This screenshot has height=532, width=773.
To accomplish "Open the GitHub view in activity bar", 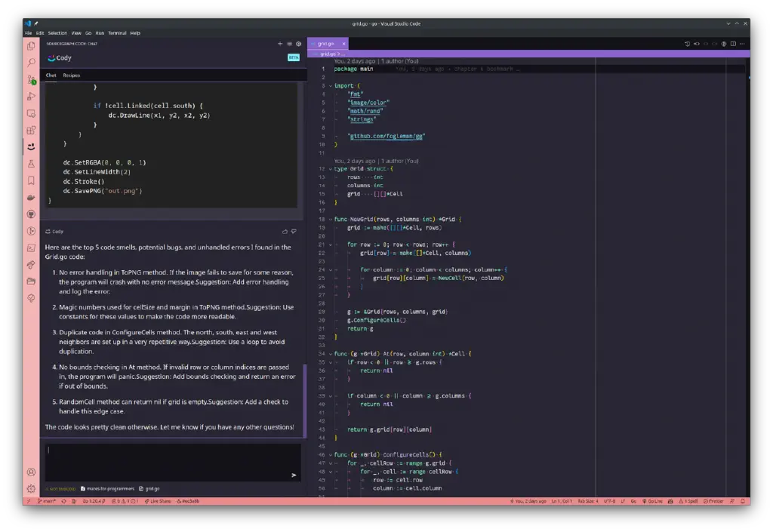I will [x=31, y=214].
